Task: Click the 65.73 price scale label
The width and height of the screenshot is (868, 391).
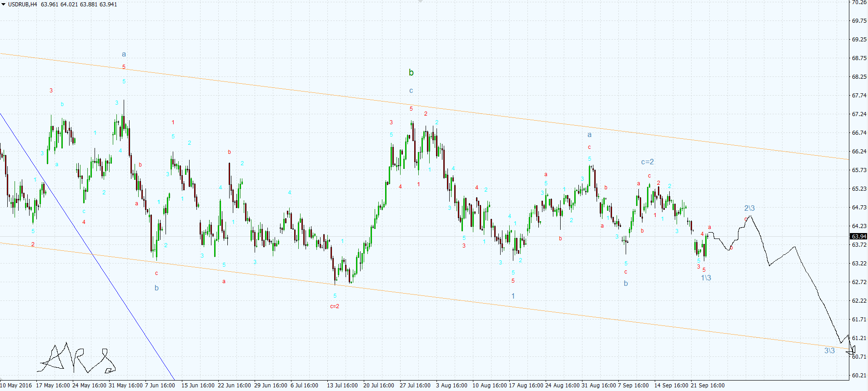Action: 859,170
